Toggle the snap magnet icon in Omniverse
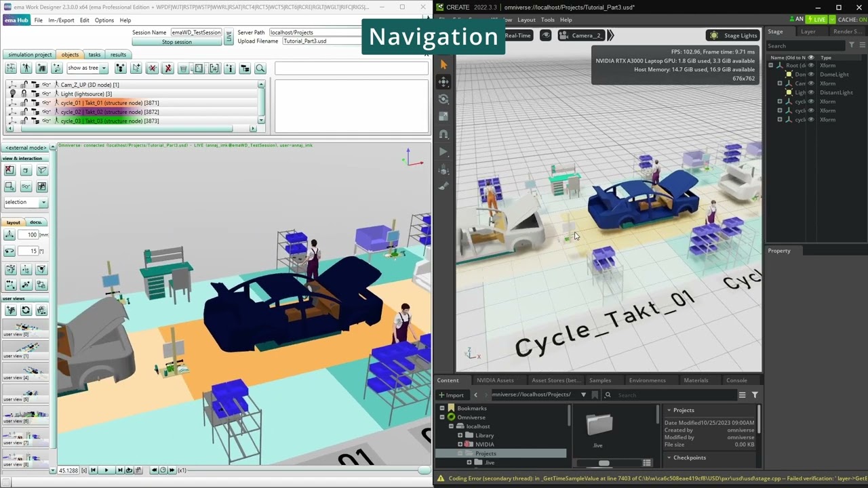This screenshot has height=488, width=868. (x=444, y=134)
